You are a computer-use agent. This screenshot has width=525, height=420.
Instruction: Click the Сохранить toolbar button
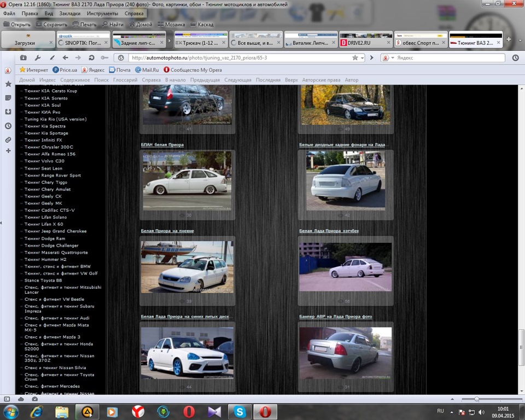coord(51,25)
